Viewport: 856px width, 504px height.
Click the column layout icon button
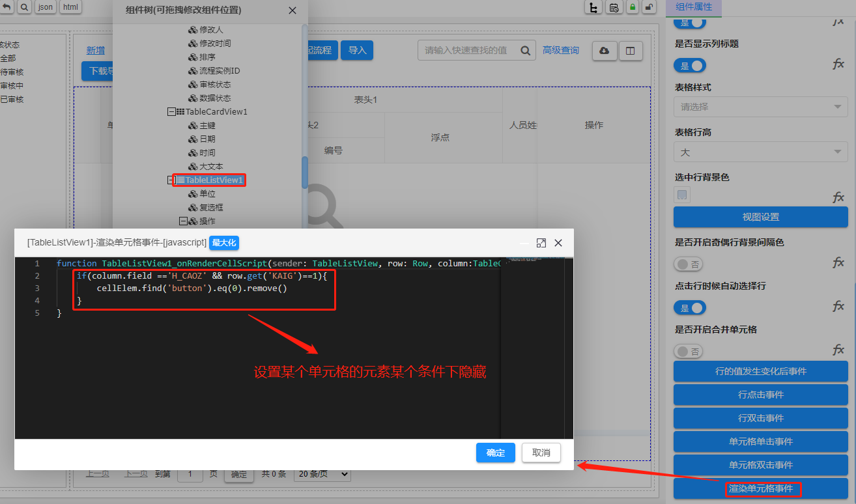(630, 51)
